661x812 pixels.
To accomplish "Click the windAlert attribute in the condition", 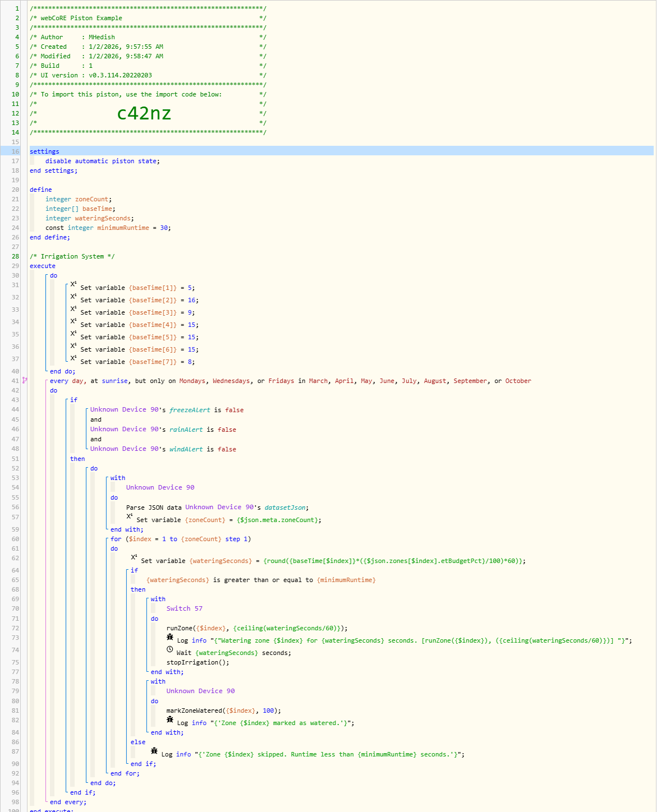I will pos(186,450).
